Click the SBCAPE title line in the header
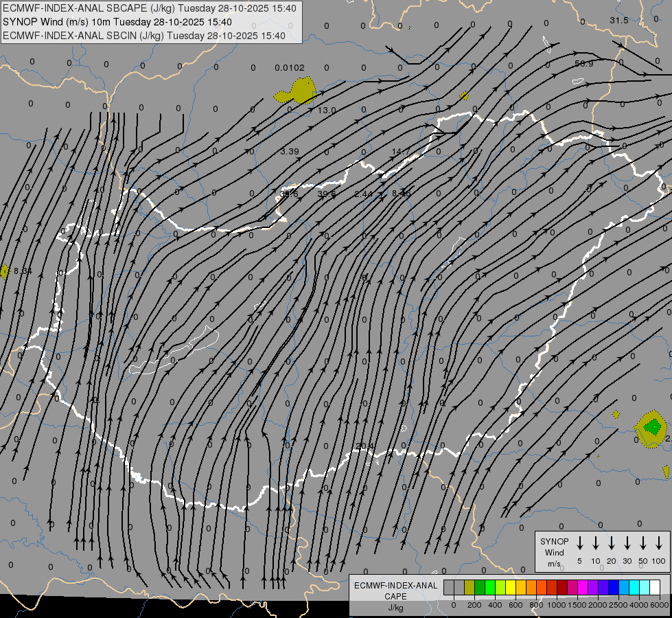672x618 pixels. [149, 8]
